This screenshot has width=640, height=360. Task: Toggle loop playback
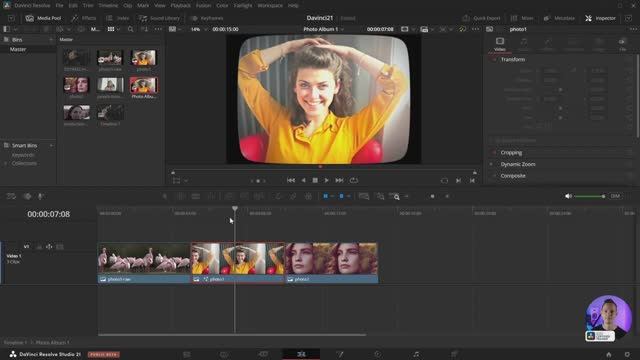tap(353, 180)
